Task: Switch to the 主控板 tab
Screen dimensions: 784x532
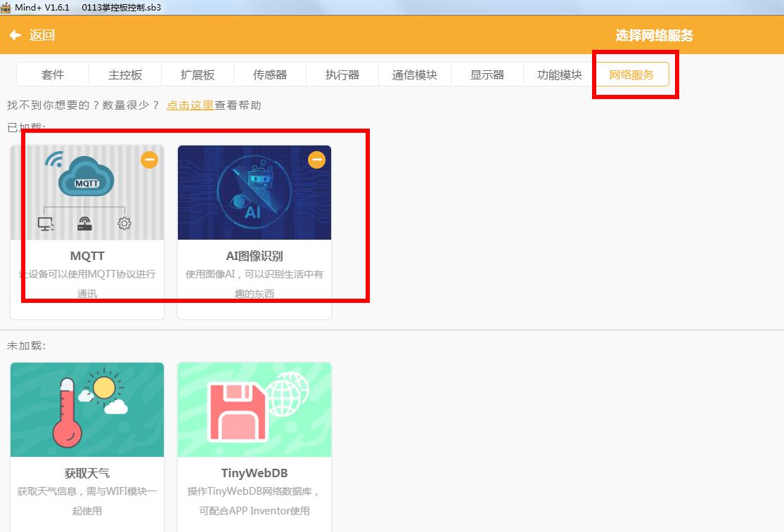Action: pyautogui.click(x=125, y=74)
